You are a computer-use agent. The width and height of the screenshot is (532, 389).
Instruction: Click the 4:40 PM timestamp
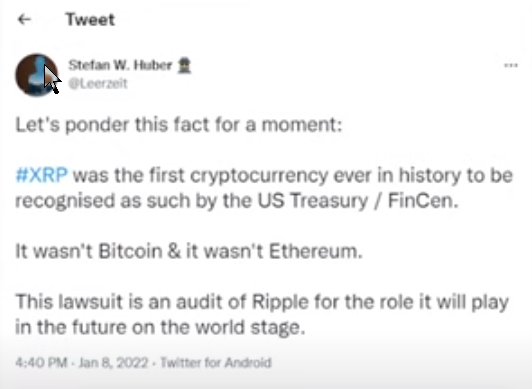[41, 363]
